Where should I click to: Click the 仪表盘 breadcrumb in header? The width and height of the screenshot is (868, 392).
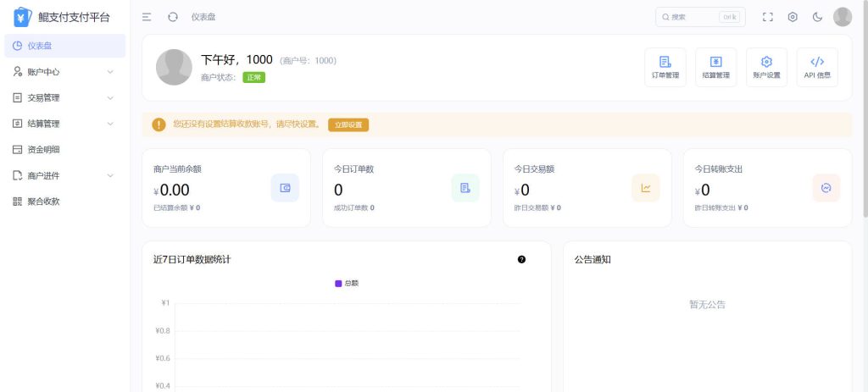point(203,17)
